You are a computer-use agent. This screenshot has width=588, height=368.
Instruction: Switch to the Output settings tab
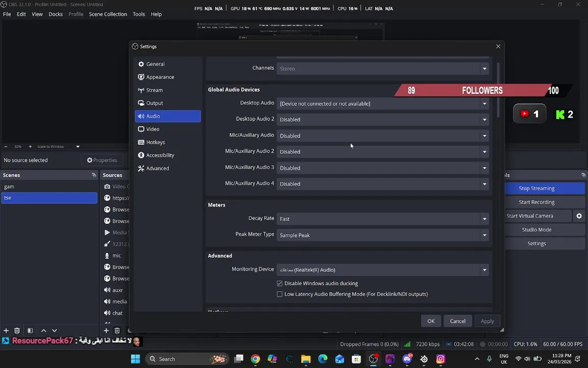tap(167, 103)
